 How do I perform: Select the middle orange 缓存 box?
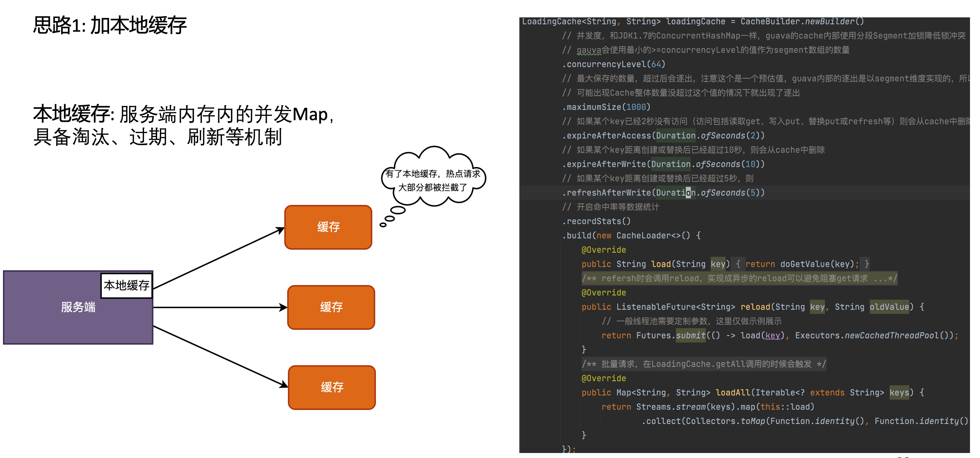tap(331, 307)
